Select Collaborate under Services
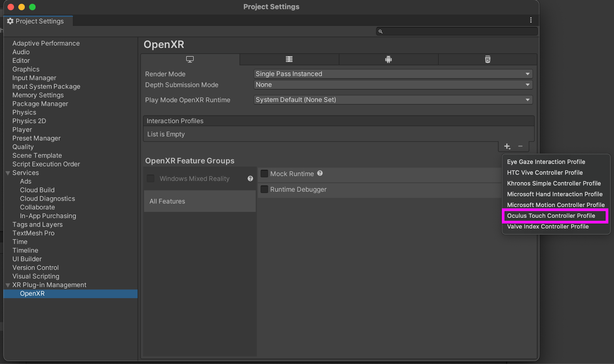This screenshot has height=364, width=614. coord(38,207)
